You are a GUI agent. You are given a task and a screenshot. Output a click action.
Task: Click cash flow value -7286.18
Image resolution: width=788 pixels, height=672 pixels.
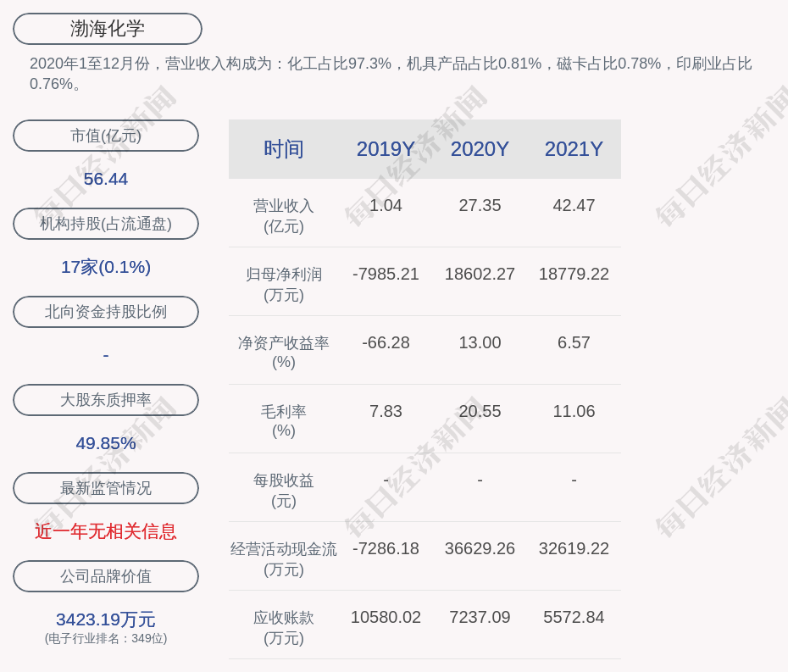tap(386, 548)
